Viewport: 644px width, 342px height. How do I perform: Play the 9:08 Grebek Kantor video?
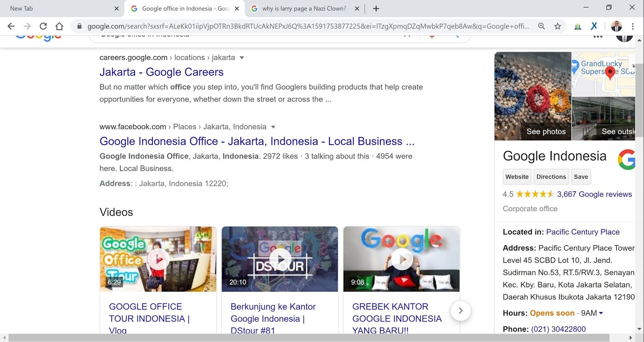point(401,259)
